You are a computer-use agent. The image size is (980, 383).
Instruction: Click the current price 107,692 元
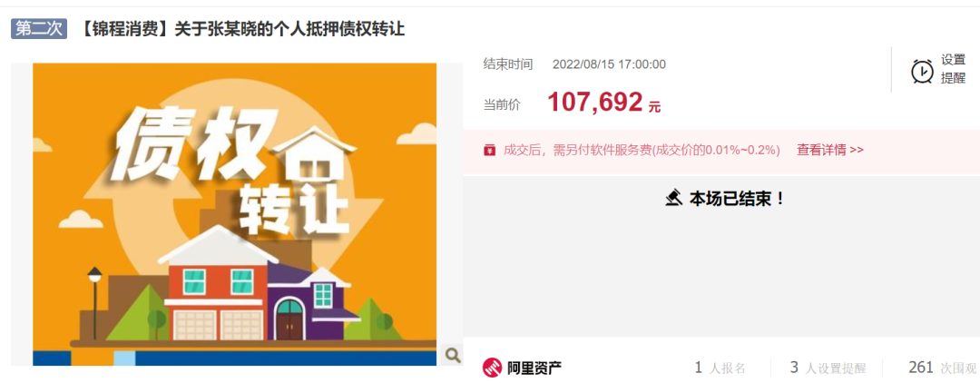coord(603,103)
